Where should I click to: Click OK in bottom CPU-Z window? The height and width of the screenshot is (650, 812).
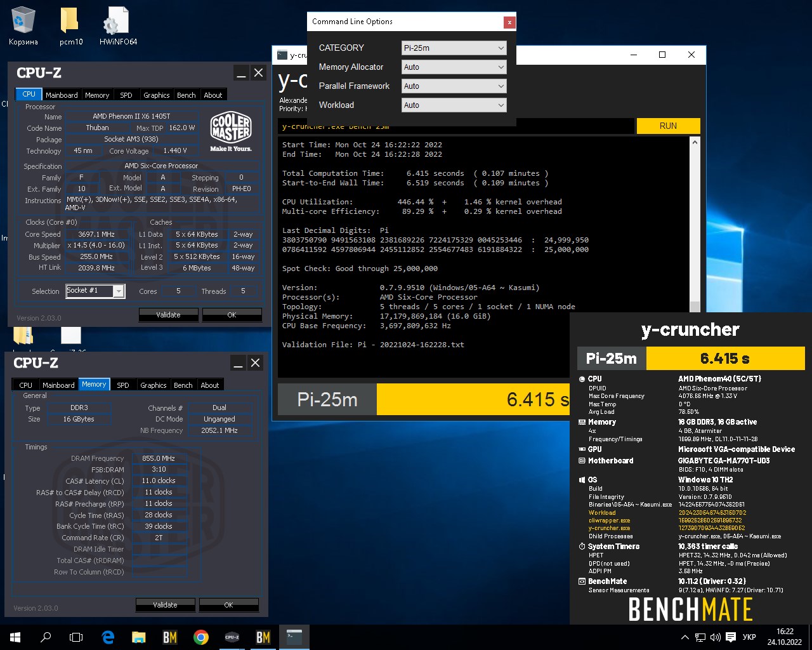228,605
